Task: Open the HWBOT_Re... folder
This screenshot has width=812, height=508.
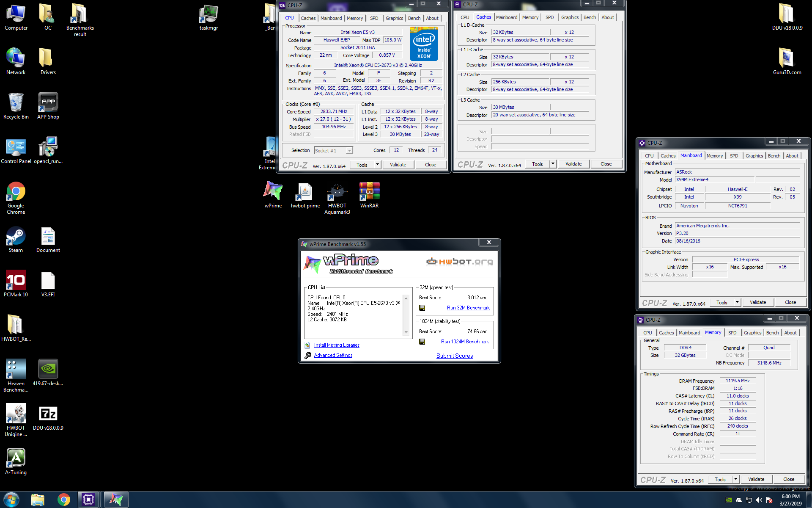Action: coord(16,328)
